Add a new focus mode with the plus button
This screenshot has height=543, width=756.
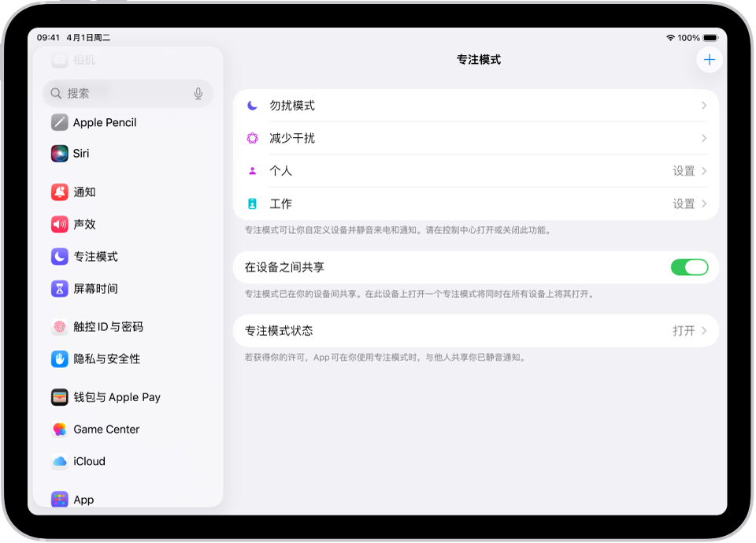coord(709,59)
